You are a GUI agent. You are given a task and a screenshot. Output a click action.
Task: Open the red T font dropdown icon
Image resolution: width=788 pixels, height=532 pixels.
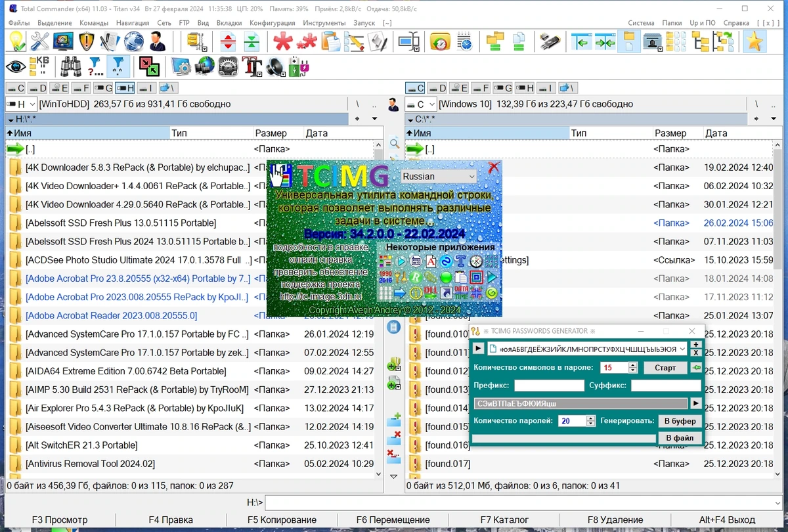point(252,66)
